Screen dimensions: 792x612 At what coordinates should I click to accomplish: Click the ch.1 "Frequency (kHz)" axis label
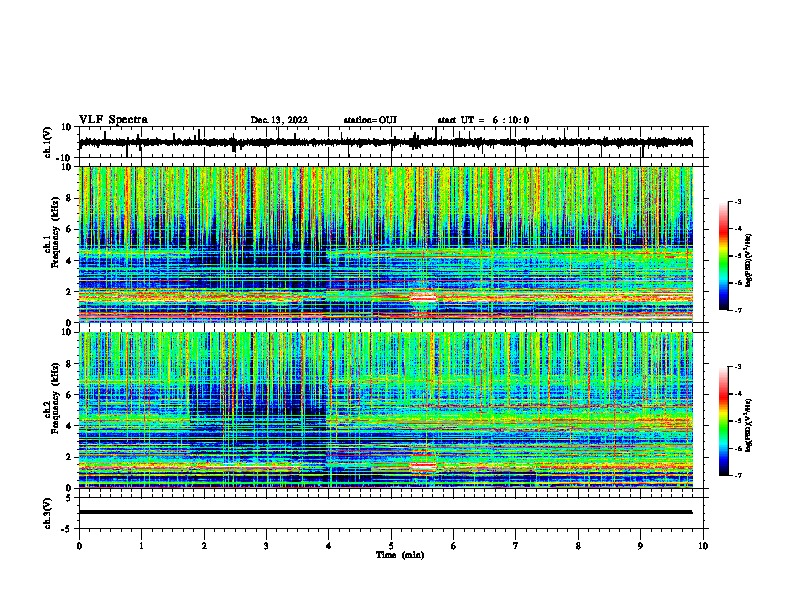pyautogui.click(x=55, y=233)
